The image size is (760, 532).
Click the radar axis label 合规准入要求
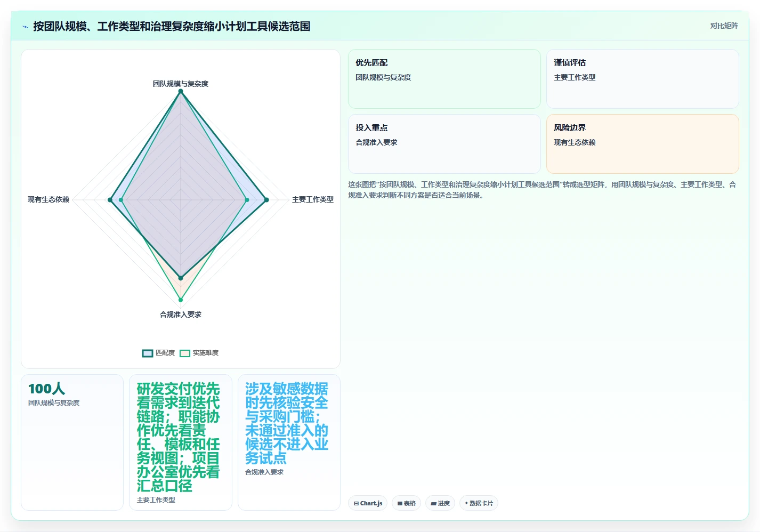point(181,315)
